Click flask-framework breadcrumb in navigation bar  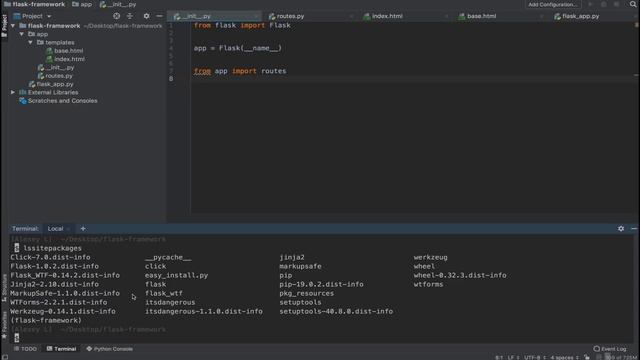[35, 4]
